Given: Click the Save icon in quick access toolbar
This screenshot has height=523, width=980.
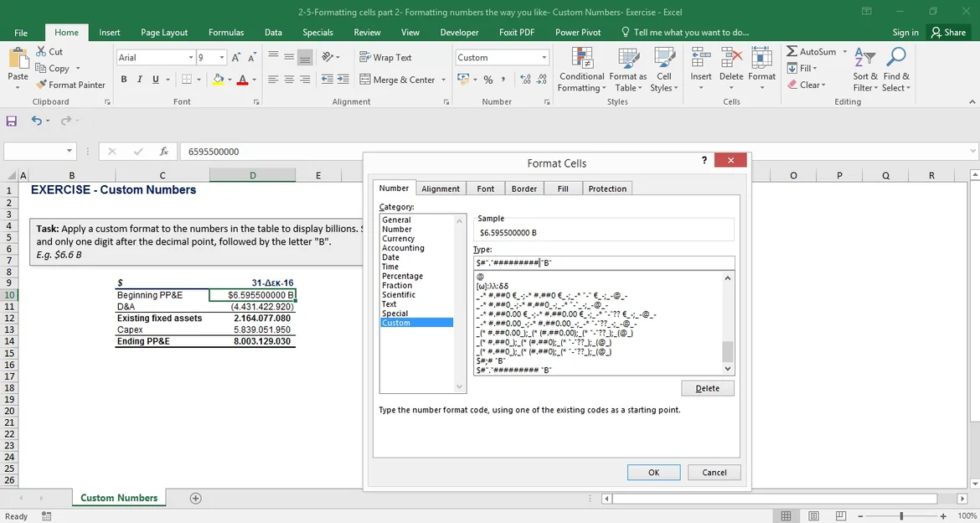Looking at the screenshot, I should tap(12, 121).
